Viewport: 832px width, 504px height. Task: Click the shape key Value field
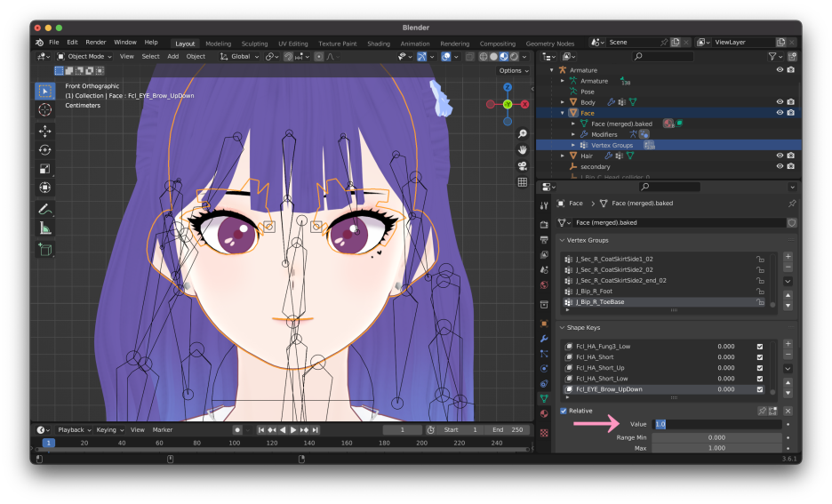pos(716,424)
